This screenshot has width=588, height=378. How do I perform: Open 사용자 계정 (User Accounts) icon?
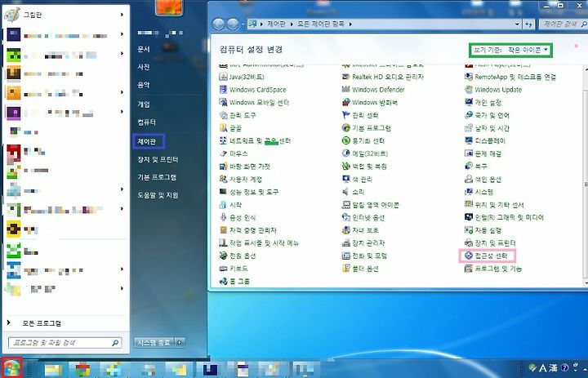tap(223, 179)
